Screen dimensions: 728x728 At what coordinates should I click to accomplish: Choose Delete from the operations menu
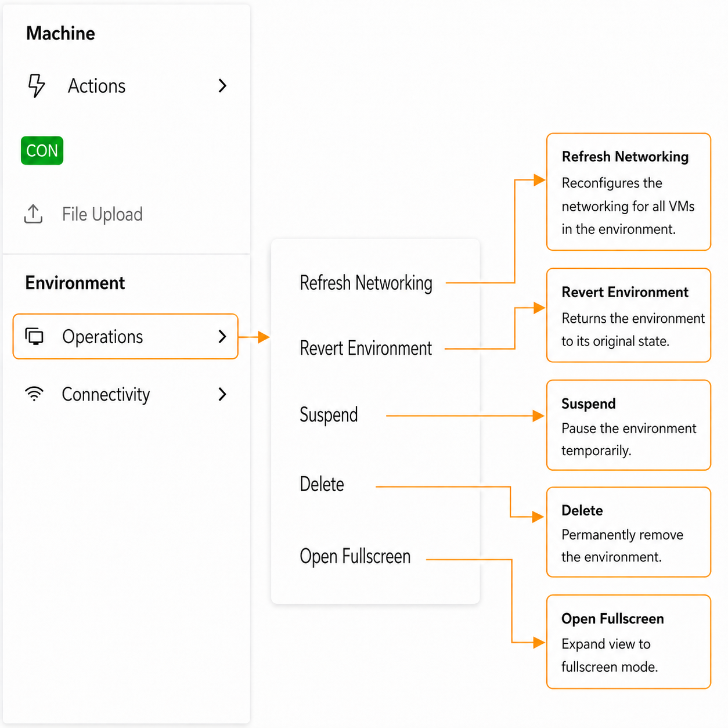point(322,484)
